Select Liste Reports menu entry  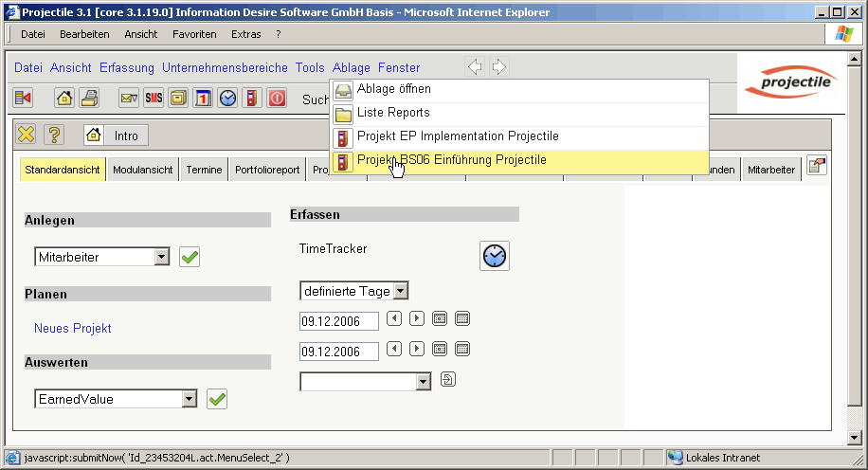click(x=520, y=115)
